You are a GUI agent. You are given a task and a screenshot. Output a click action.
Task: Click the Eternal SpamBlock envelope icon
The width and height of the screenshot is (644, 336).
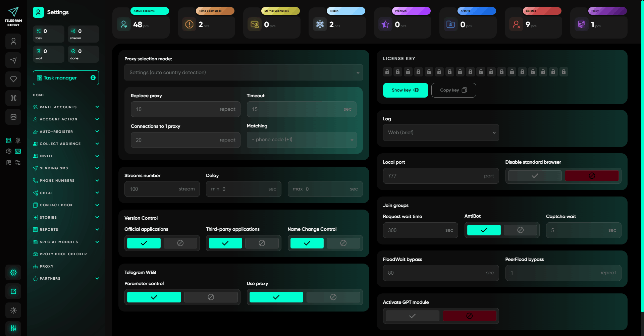pyautogui.click(x=255, y=24)
